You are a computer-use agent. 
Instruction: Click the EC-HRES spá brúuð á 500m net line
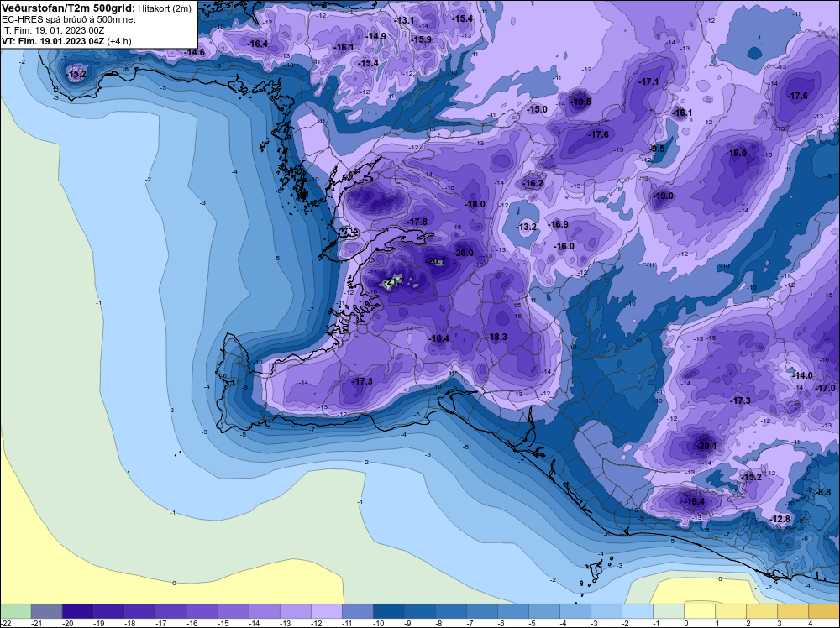point(69,19)
